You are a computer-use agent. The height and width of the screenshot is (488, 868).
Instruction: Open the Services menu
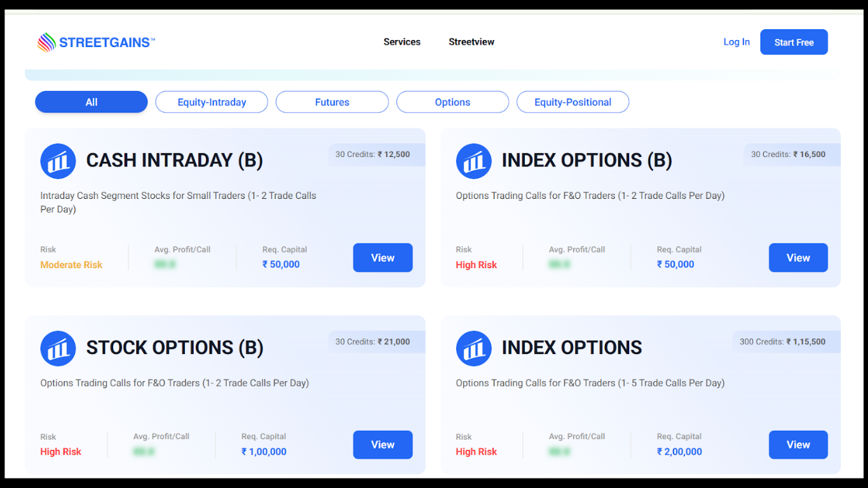[402, 42]
